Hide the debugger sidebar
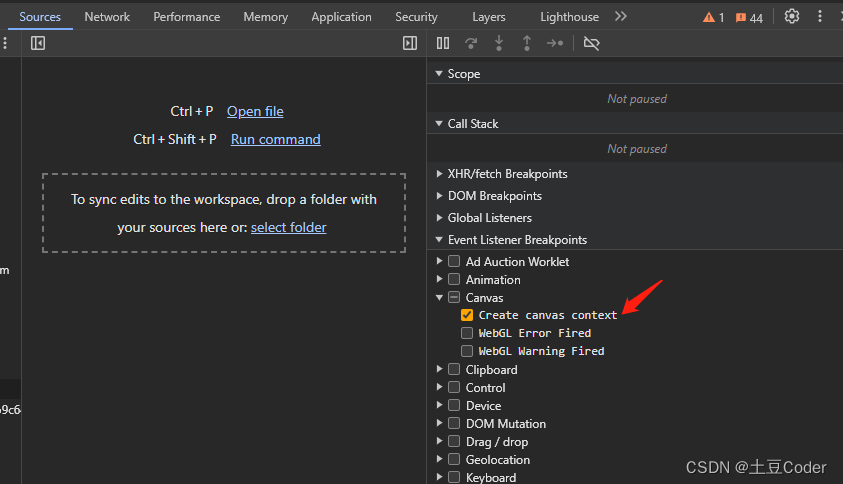Image resolution: width=843 pixels, height=484 pixels. (x=410, y=43)
